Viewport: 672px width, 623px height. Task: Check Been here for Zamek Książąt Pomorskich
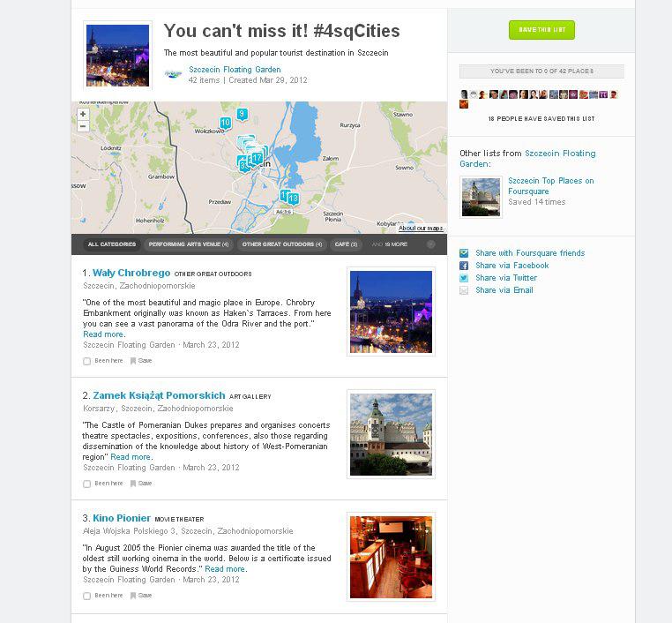pyautogui.click(x=86, y=484)
